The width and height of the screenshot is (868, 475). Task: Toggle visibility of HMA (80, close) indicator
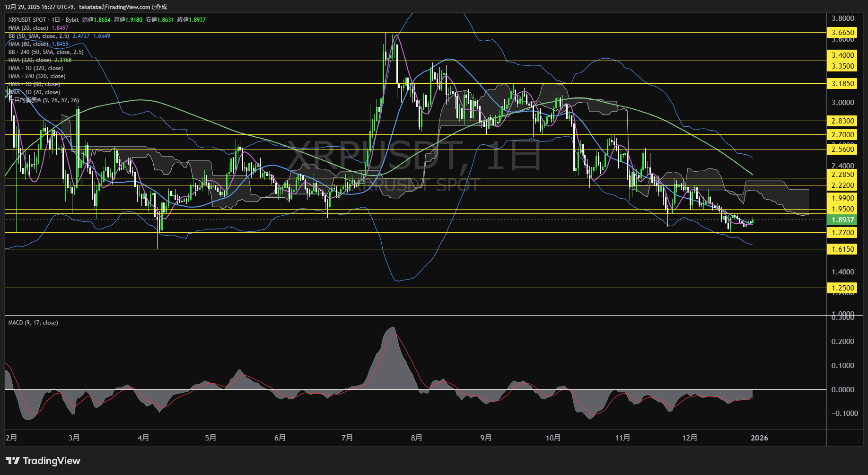[28, 44]
